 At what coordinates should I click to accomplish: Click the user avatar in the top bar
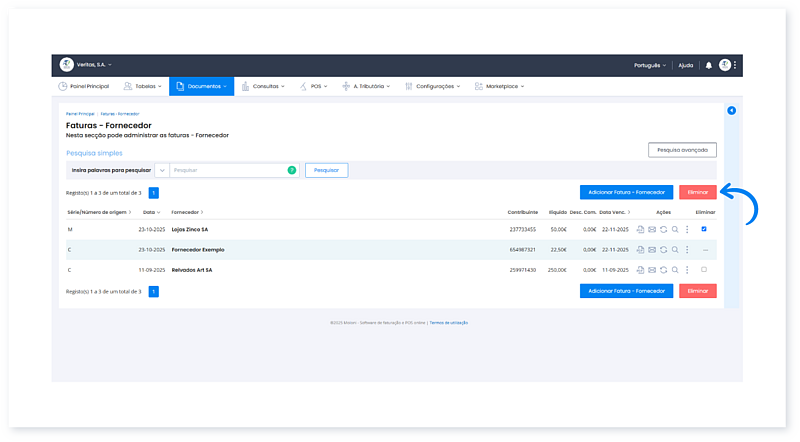click(x=725, y=65)
